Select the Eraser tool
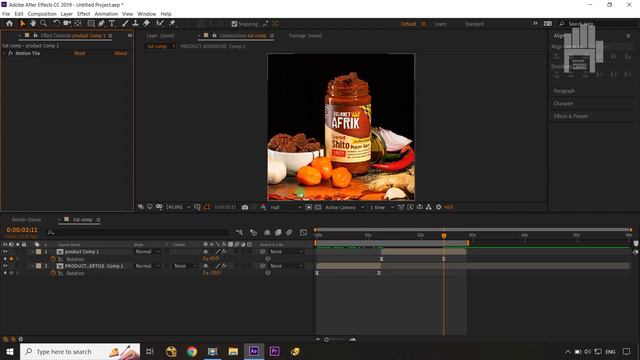 pos(146,24)
